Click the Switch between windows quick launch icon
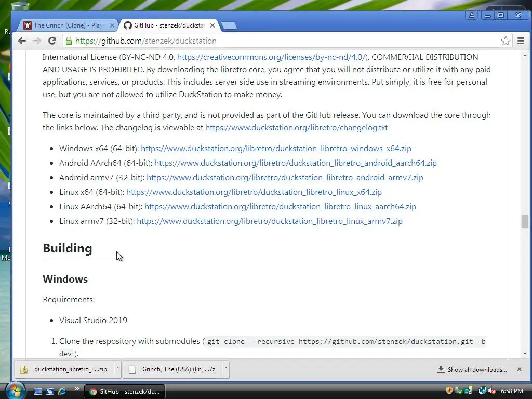The height and width of the screenshot is (399, 532). [x=50, y=392]
